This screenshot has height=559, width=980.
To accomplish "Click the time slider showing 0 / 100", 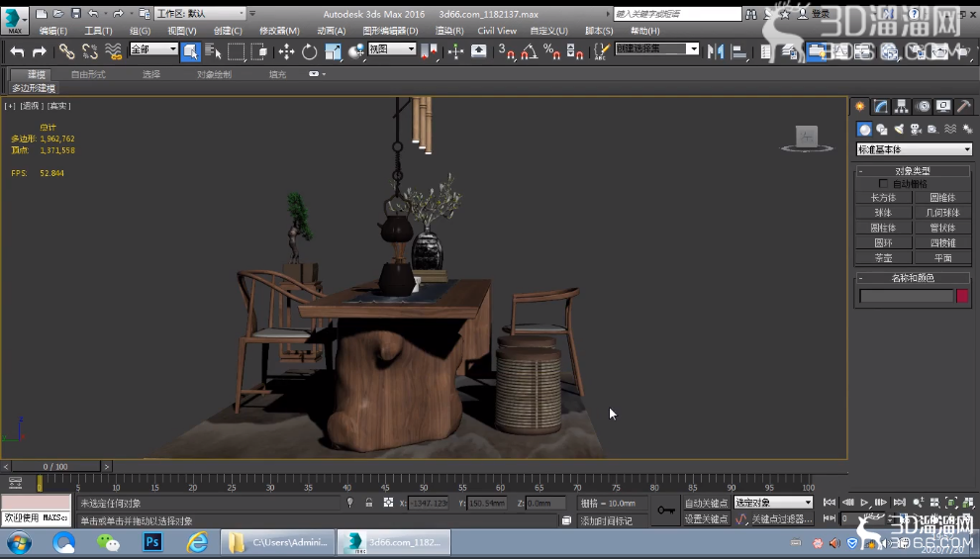I will tap(55, 467).
